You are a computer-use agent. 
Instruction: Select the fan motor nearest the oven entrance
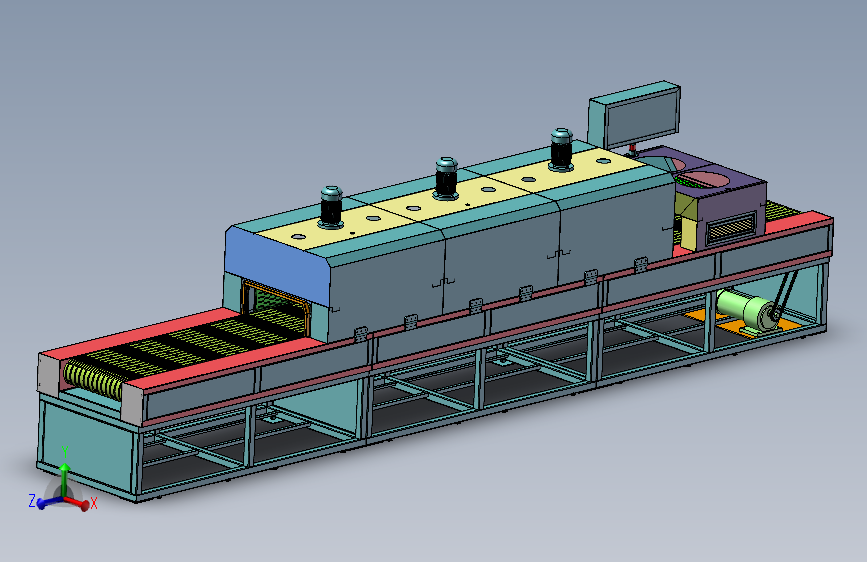tap(331, 207)
